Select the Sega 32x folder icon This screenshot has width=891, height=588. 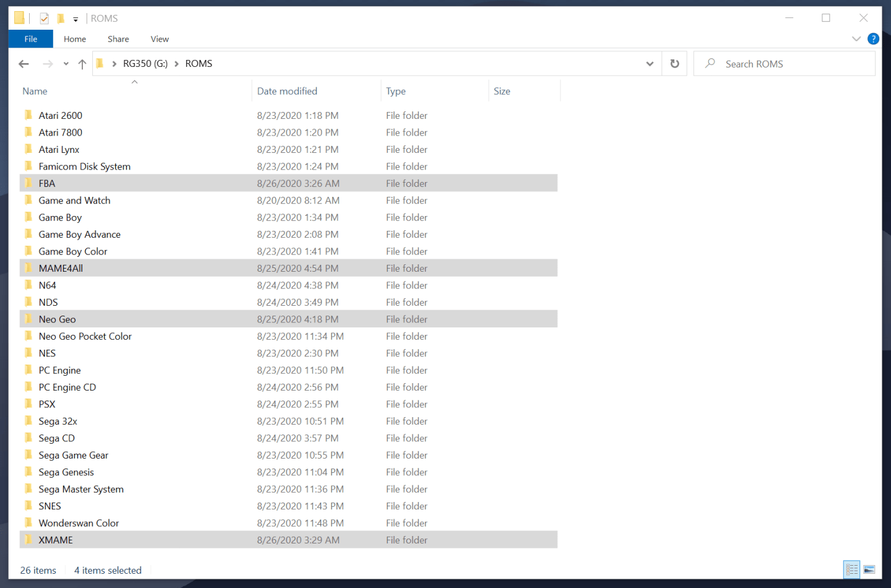click(28, 422)
